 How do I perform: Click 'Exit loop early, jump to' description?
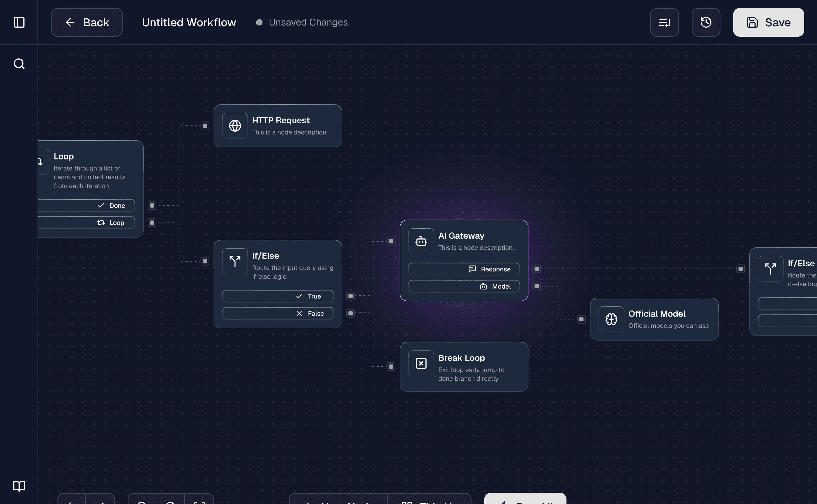tap(471, 370)
